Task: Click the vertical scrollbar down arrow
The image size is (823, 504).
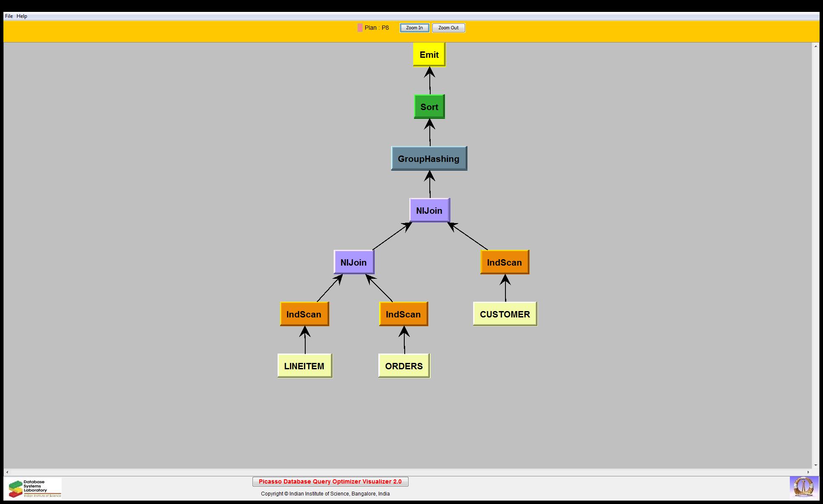Action: click(x=815, y=465)
